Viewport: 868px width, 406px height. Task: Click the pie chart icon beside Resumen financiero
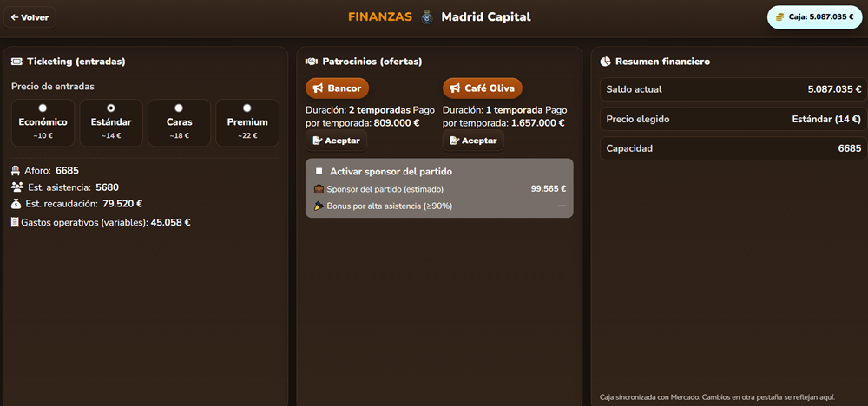pyautogui.click(x=606, y=62)
